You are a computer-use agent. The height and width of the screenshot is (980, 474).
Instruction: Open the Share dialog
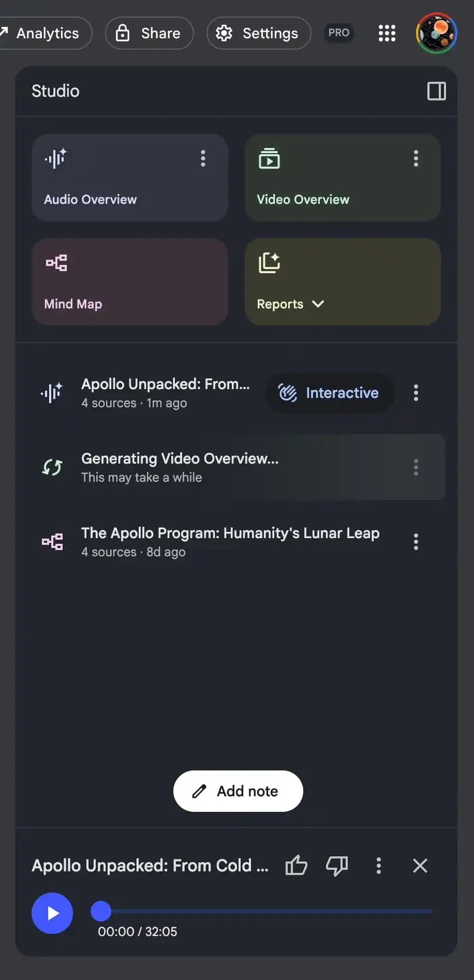point(149,33)
